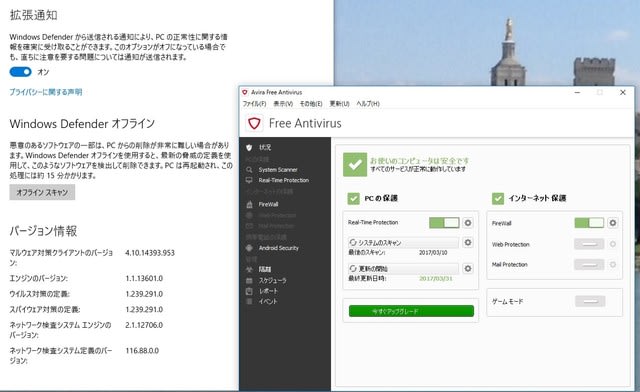Image resolution: width=640 pixels, height=392 pixels.
Task: Click the disabled Web Protection gear icon
Action: coord(612,244)
